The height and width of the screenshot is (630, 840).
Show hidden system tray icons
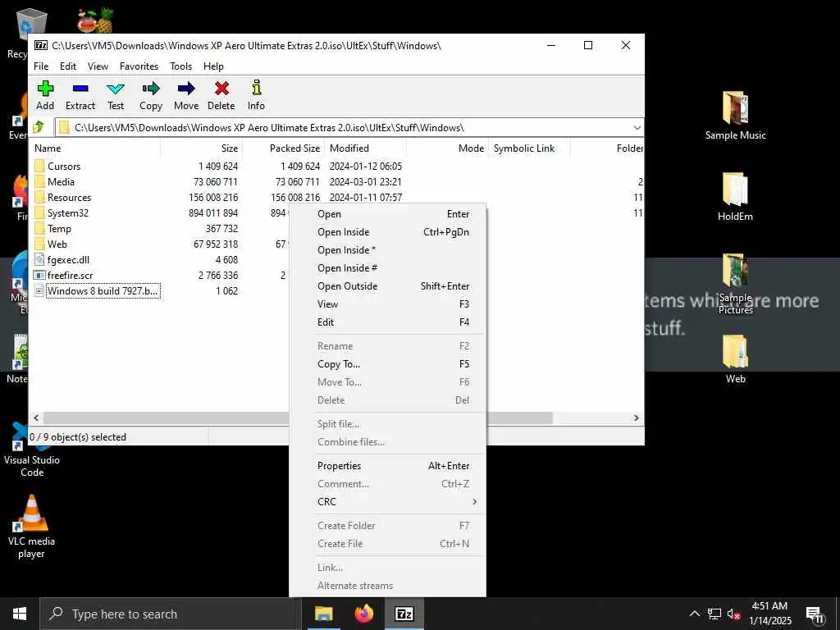pyautogui.click(x=694, y=614)
